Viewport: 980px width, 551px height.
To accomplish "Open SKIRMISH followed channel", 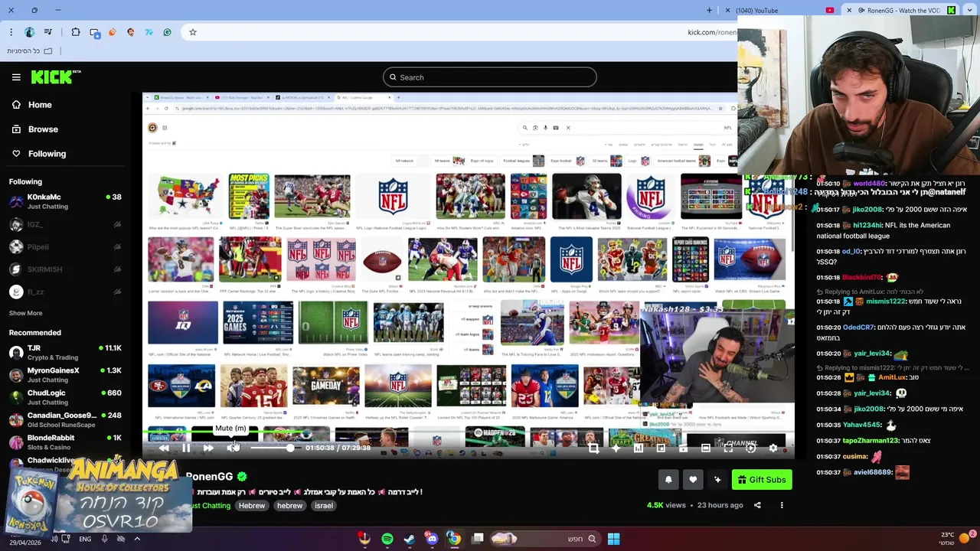I will [x=65, y=269].
